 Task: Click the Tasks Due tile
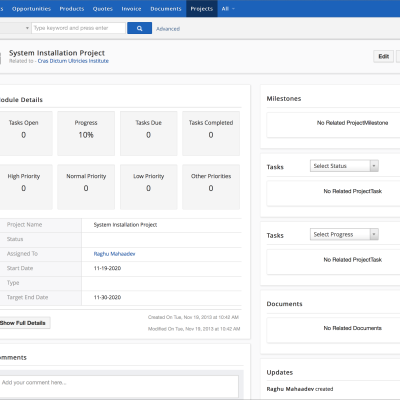pos(149,133)
